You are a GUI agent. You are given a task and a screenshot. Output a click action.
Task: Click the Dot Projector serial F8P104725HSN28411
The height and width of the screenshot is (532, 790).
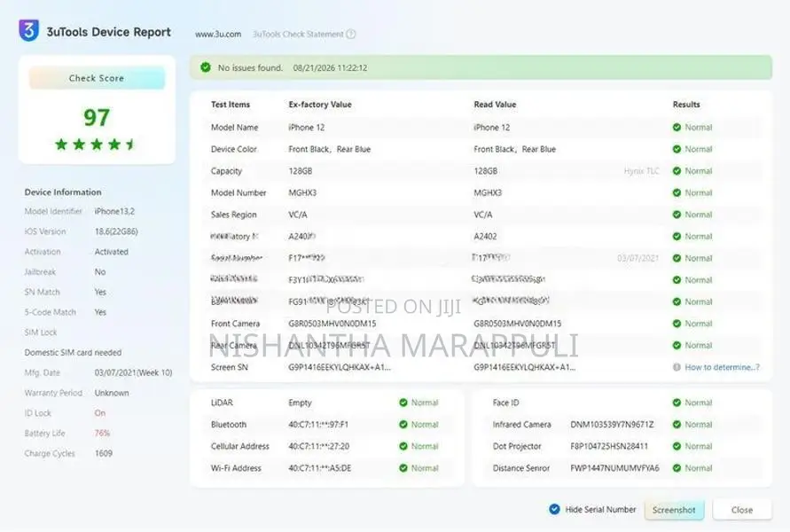(609, 446)
